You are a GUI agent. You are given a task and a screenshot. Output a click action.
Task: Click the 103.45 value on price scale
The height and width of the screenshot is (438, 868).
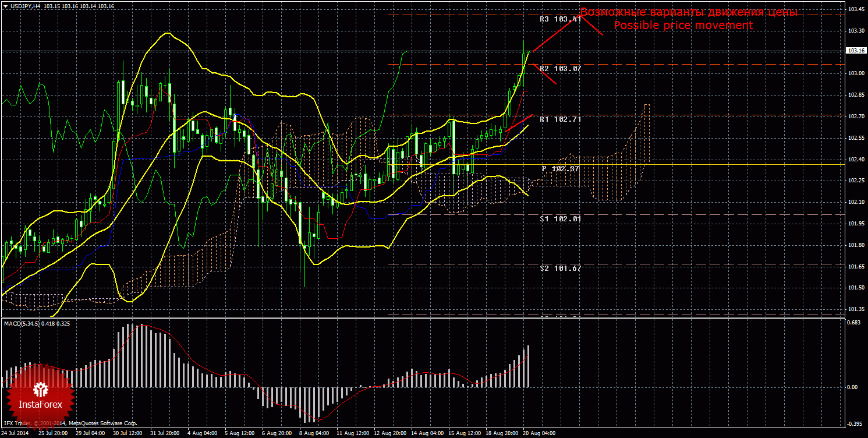click(x=856, y=9)
